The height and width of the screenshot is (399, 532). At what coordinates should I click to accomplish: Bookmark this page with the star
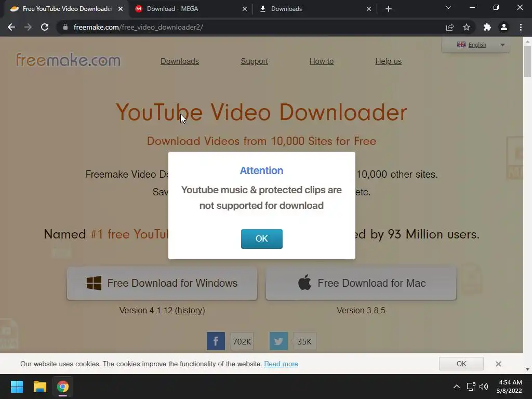pyautogui.click(x=467, y=27)
